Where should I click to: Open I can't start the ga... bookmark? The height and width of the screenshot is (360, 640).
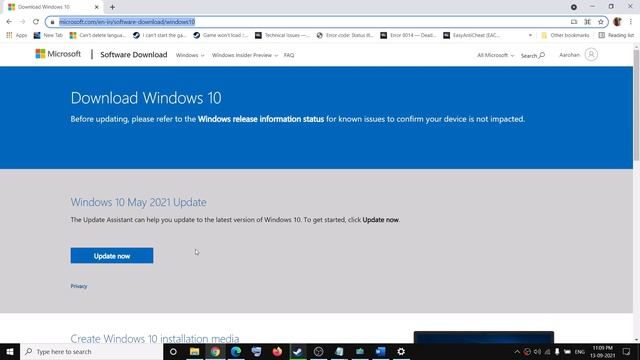coord(160,36)
